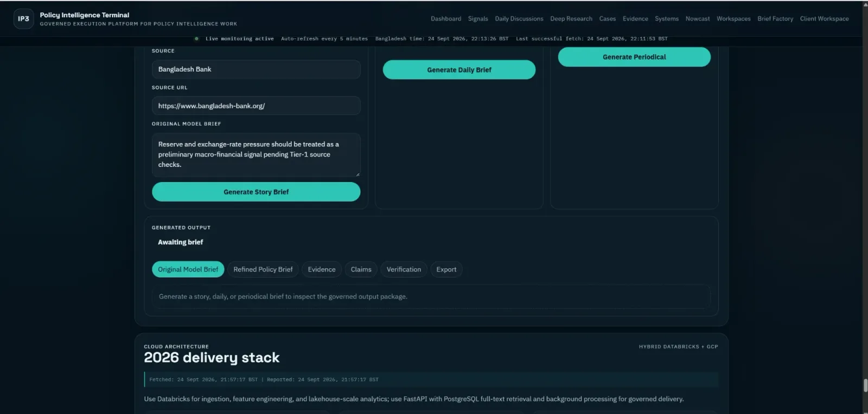Open Client Workspace
Viewport: 868px width, 414px height.
point(824,19)
